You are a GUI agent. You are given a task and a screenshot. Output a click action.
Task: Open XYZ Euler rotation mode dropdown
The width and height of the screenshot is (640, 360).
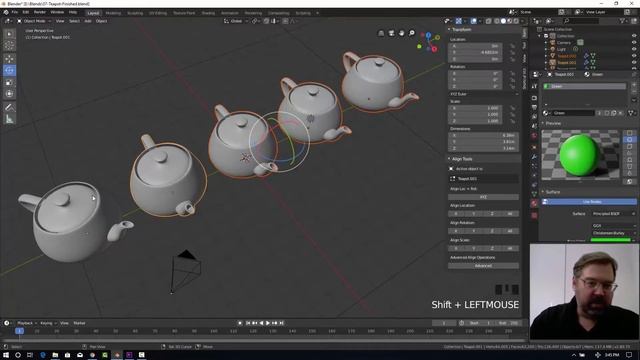484,94
